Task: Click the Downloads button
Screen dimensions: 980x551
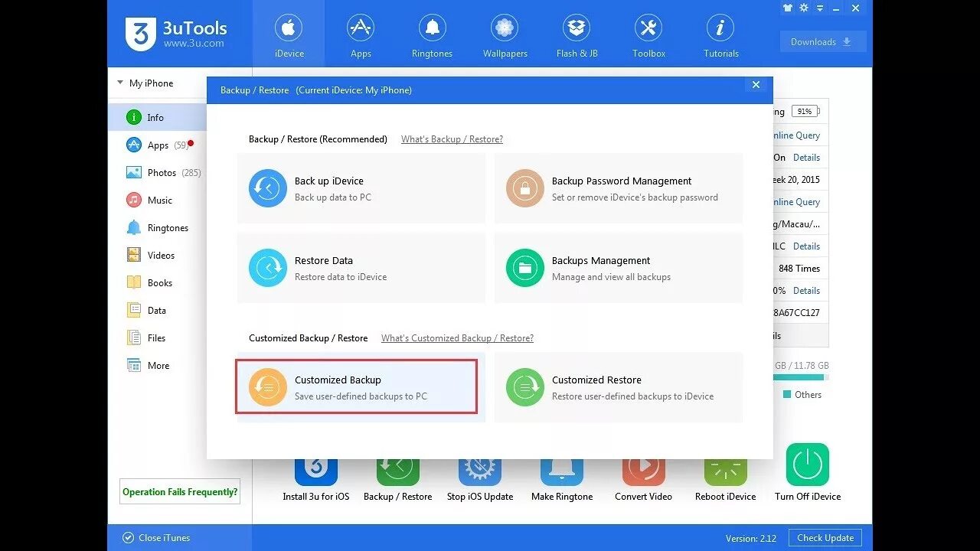Action: [823, 41]
